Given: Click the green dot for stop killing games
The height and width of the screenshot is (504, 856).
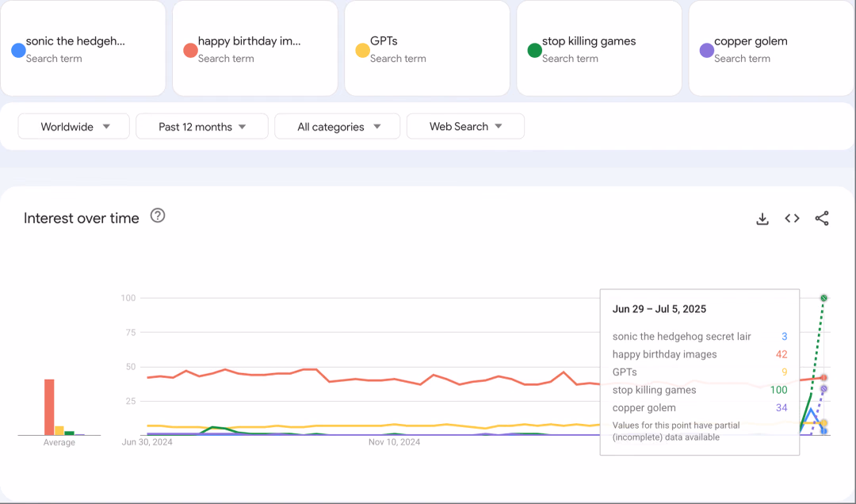Looking at the screenshot, I should (x=534, y=50).
